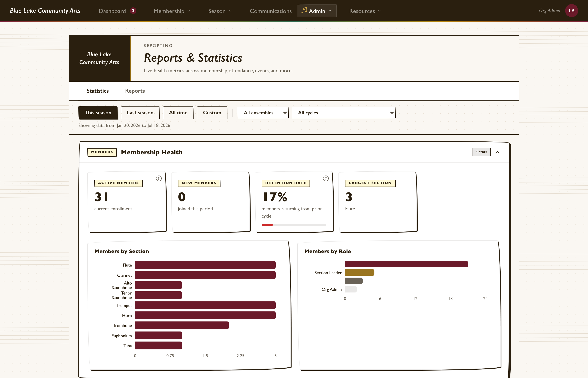Click the Largest Section stat card
588x378 pixels.
coord(378,202)
